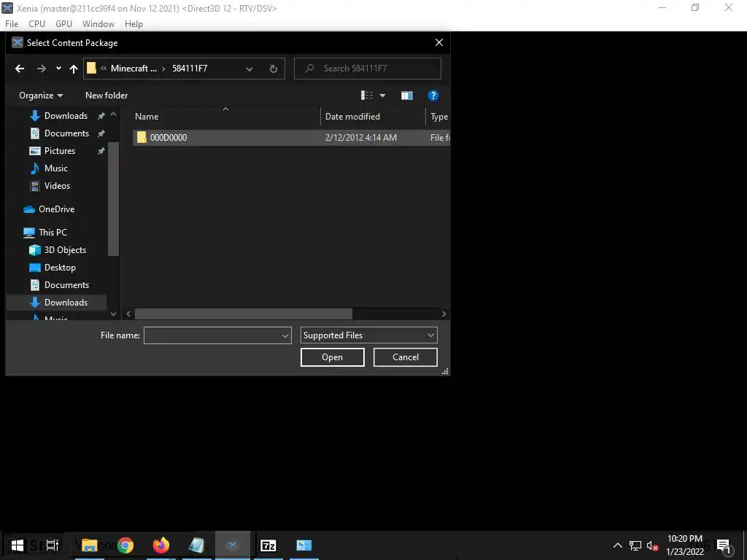
Task: Click the horizontal scrollbar in file list
Action: tap(244, 314)
